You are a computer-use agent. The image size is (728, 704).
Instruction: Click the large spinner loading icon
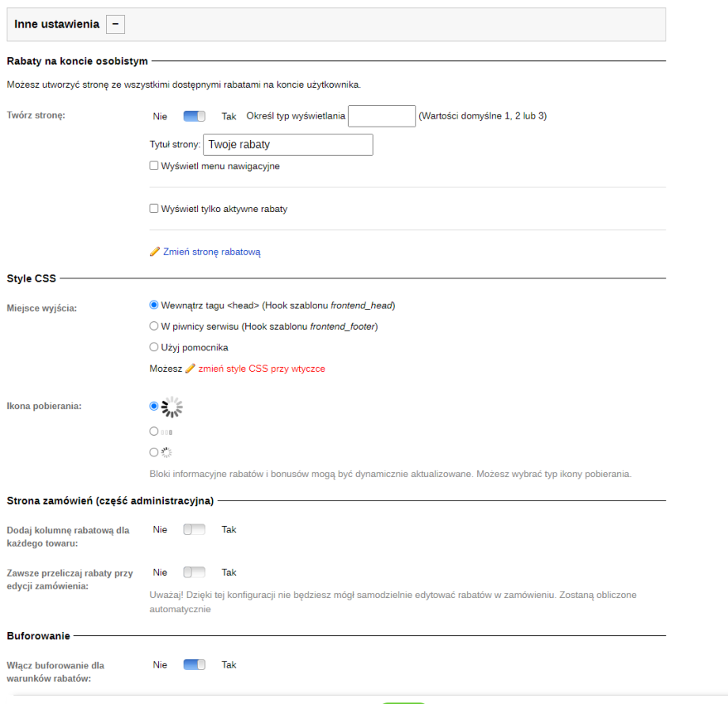pyautogui.click(x=172, y=407)
